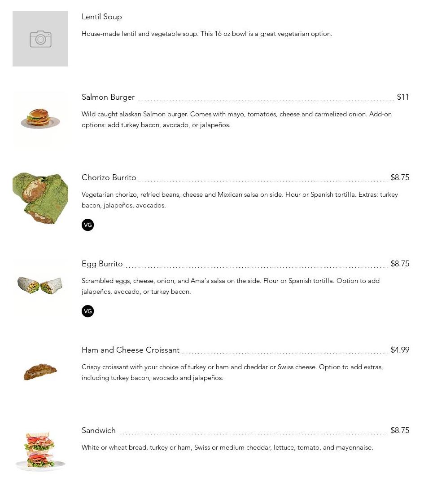This screenshot has width=424, height=504.
Task: Click the VG badge under Chorizo Burrito
Action: [x=88, y=225]
